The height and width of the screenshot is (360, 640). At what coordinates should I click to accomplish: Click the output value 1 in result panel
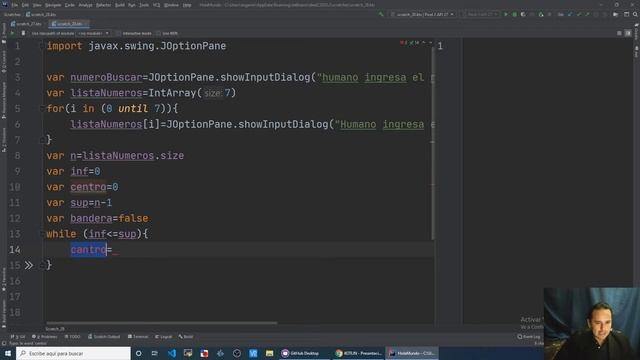click(440, 46)
